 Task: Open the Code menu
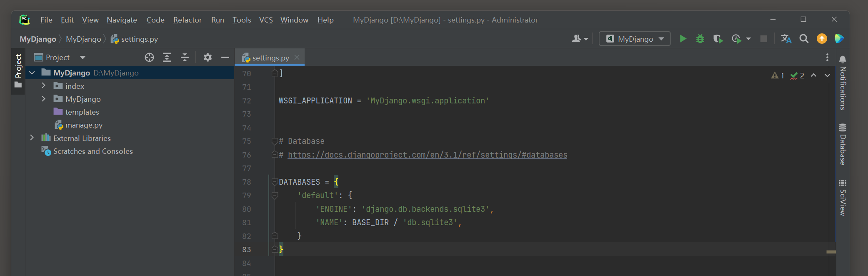click(x=155, y=20)
